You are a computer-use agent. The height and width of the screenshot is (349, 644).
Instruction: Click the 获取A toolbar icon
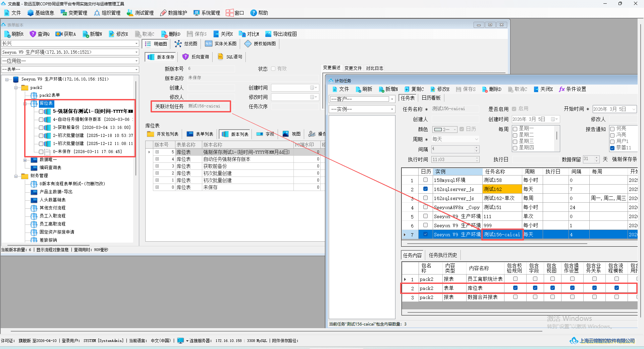[x=66, y=34]
